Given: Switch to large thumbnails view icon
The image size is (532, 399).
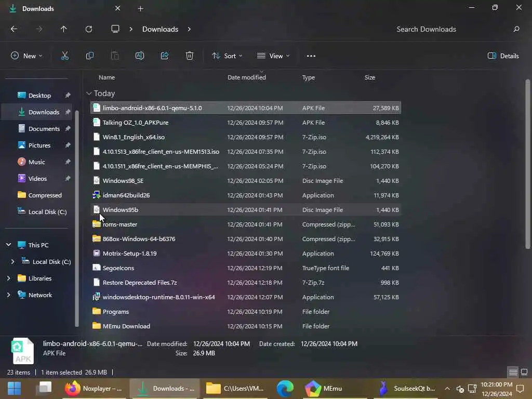Looking at the screenshot, I should [x=524, y=372].
